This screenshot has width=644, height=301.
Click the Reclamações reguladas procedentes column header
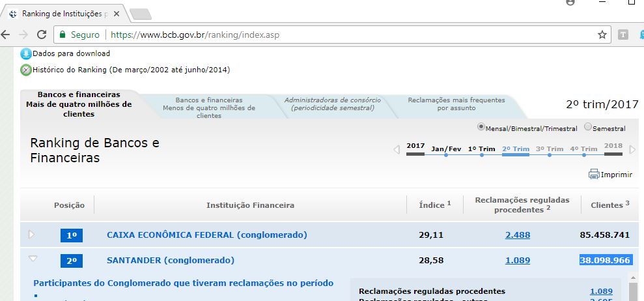tap(522, 205)
